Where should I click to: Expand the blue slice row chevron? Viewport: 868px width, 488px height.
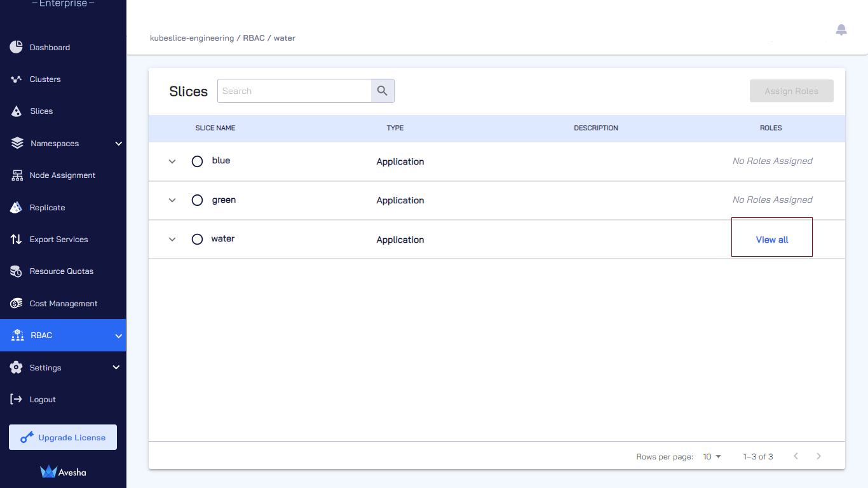click(x=172, y=161)
